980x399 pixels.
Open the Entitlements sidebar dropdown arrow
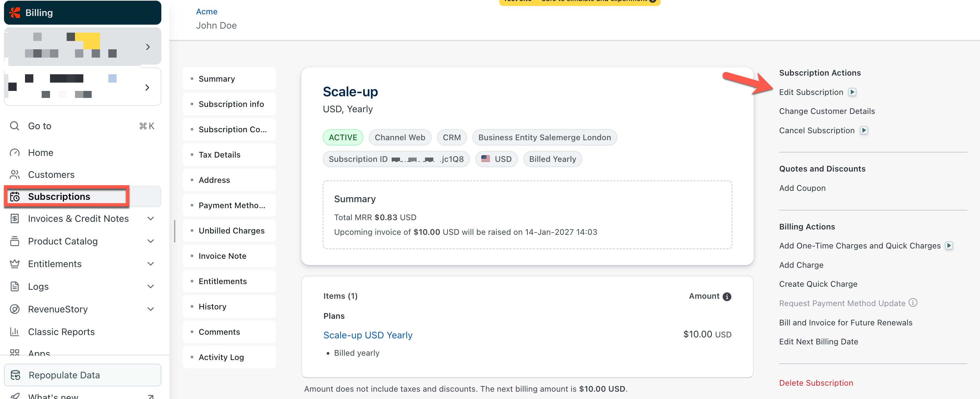(151, 264)
